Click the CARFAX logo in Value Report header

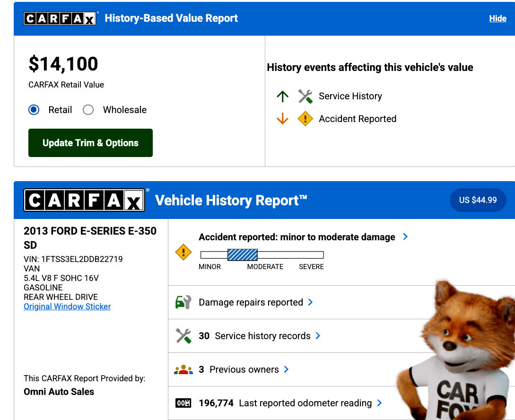60,18
